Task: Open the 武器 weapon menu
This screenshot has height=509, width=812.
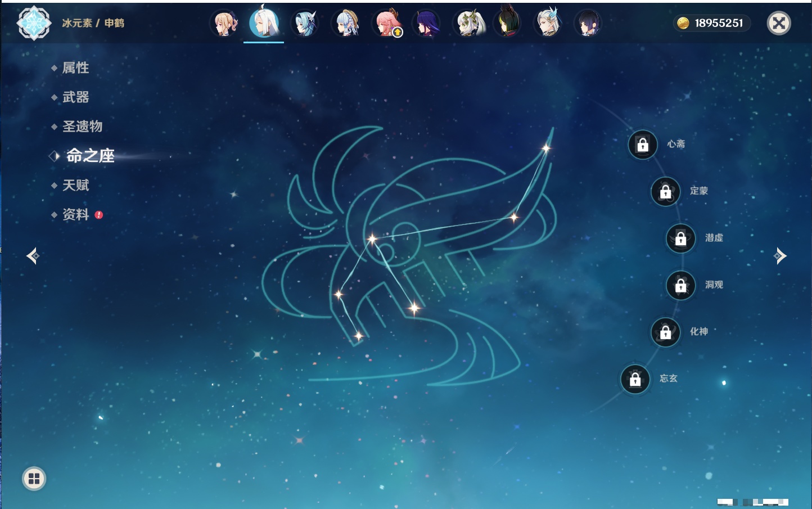Action: [x=75, y=97]
